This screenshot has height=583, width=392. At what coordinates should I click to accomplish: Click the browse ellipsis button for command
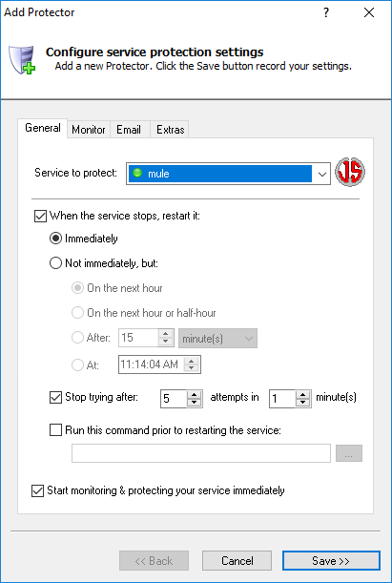(349, 453)
